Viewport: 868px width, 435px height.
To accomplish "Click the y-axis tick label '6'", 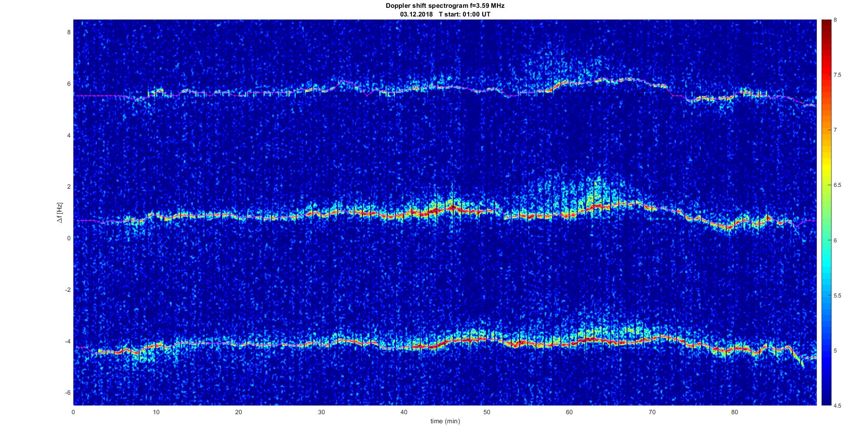I will click(x=69, y=84).
